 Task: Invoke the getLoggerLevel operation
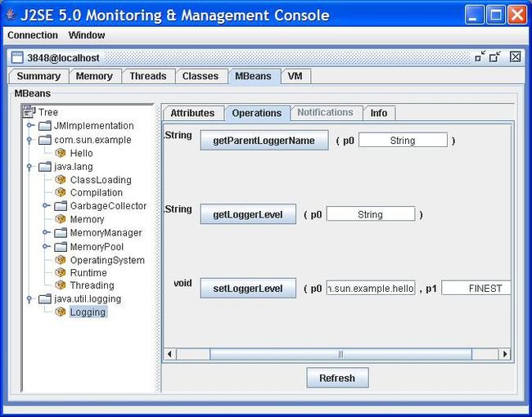pyautogui.click(x=248, y=214)
